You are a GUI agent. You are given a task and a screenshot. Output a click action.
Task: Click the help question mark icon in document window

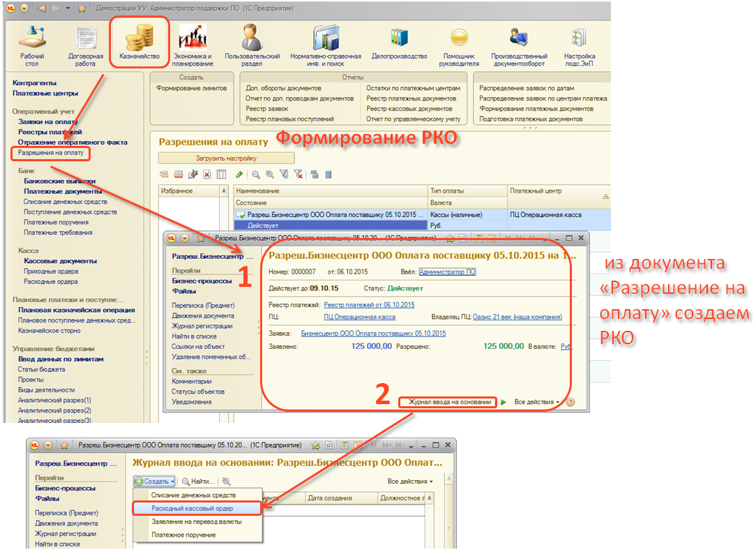[x=570, y=402]
